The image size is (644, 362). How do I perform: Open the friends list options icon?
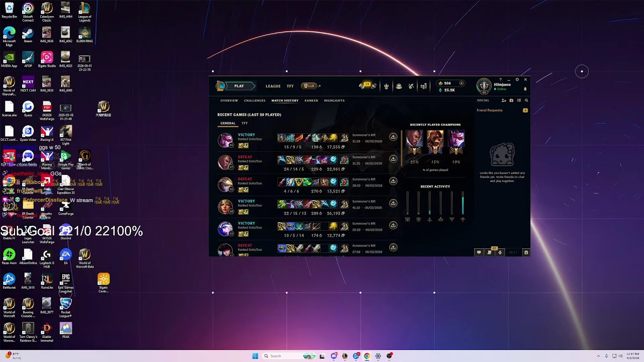point(519,101)
